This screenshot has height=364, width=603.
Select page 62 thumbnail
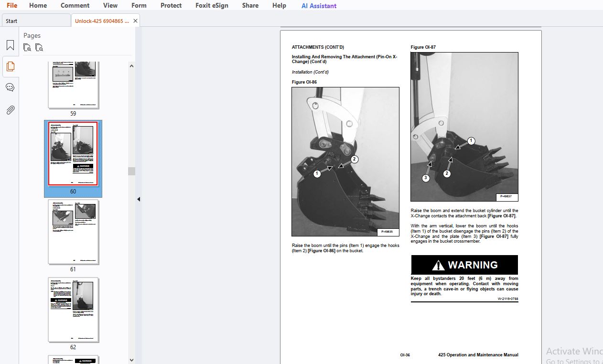(73, 310)
